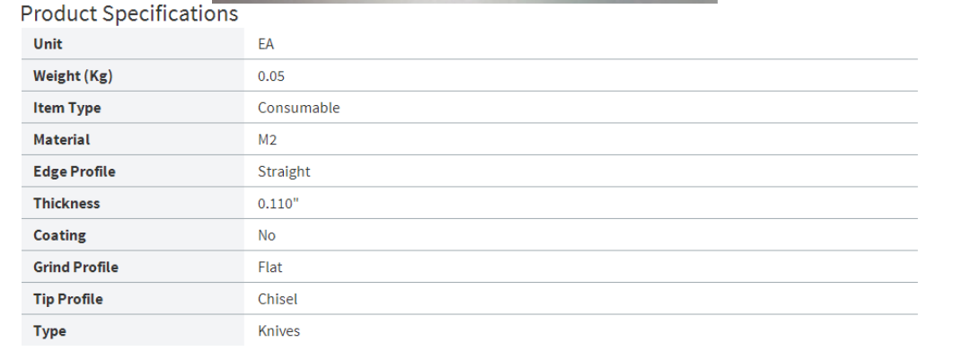
Task: Click the EA unit value
Action: tap(266, 44)
